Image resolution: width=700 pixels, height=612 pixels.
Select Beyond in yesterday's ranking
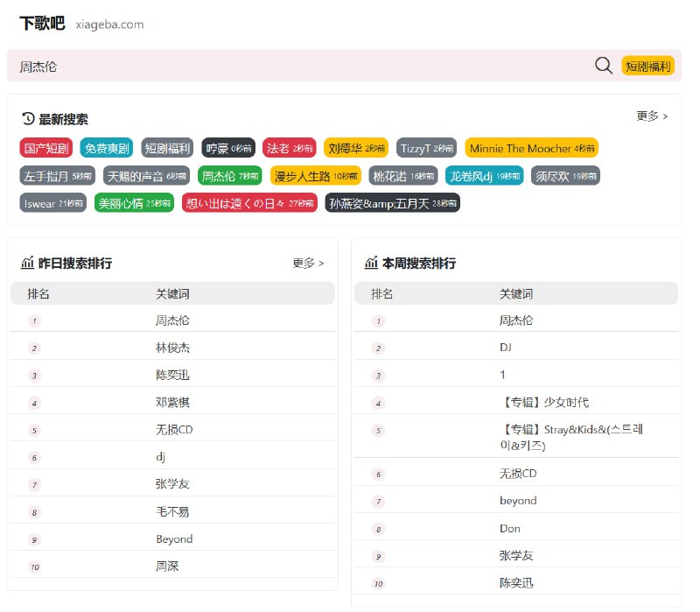176,538
